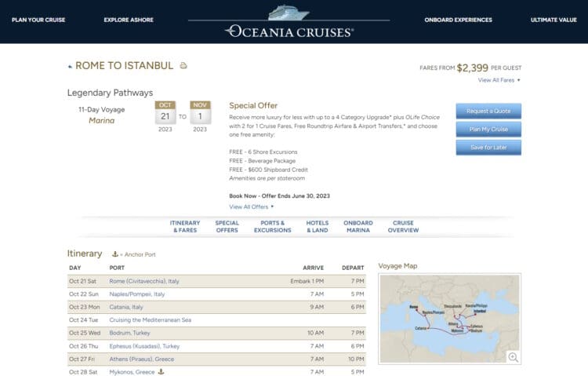This screenshot has width=588, height=376.
Task: Click the Special Offer heading
Action: point(253,105)
